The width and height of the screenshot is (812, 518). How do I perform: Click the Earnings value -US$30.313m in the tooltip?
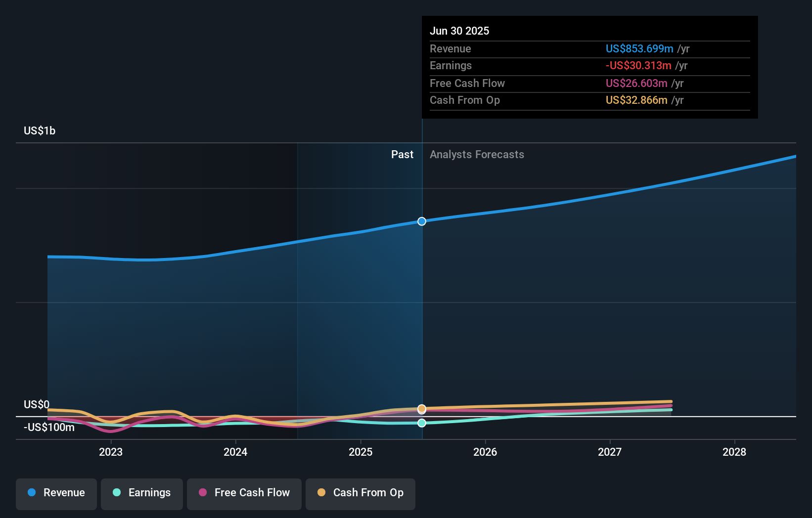point(638,66)
